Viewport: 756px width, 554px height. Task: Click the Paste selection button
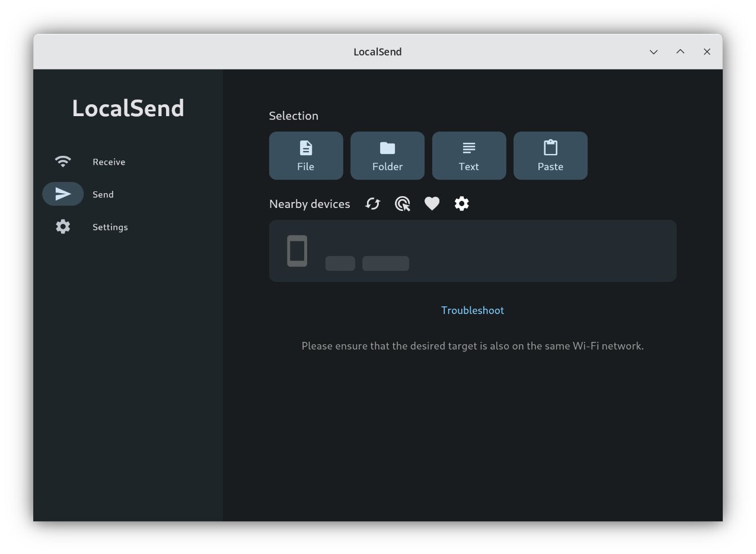tap(550, 156)
